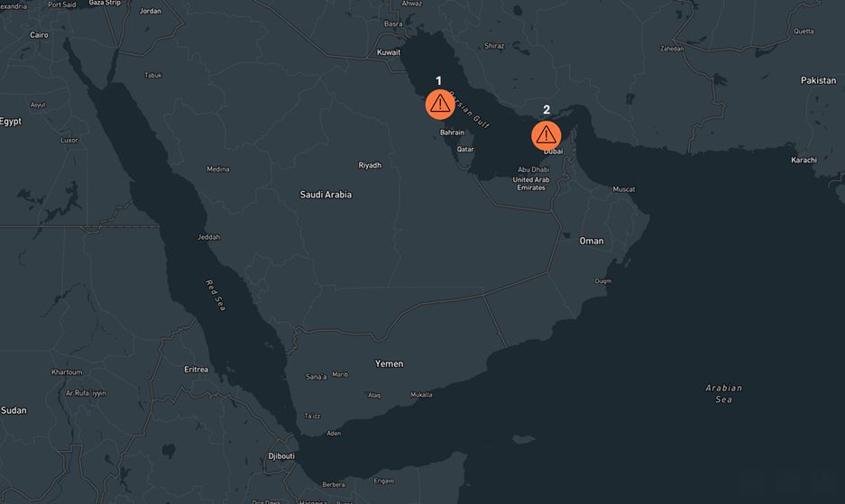Select the Pakistan country label

coord(818,81)
